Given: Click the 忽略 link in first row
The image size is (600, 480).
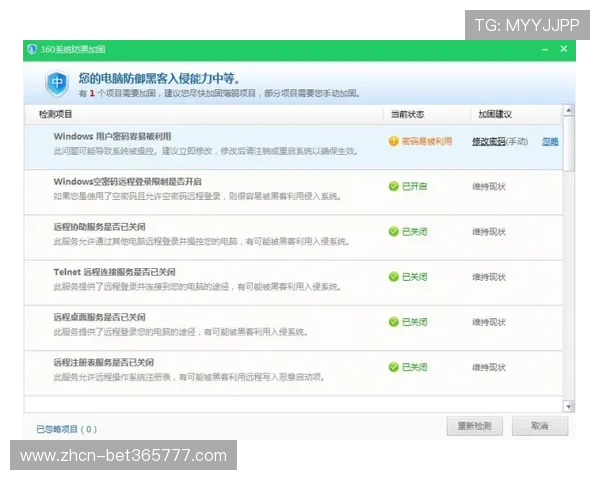Looking at the screenshot, I should pos(550,142).
